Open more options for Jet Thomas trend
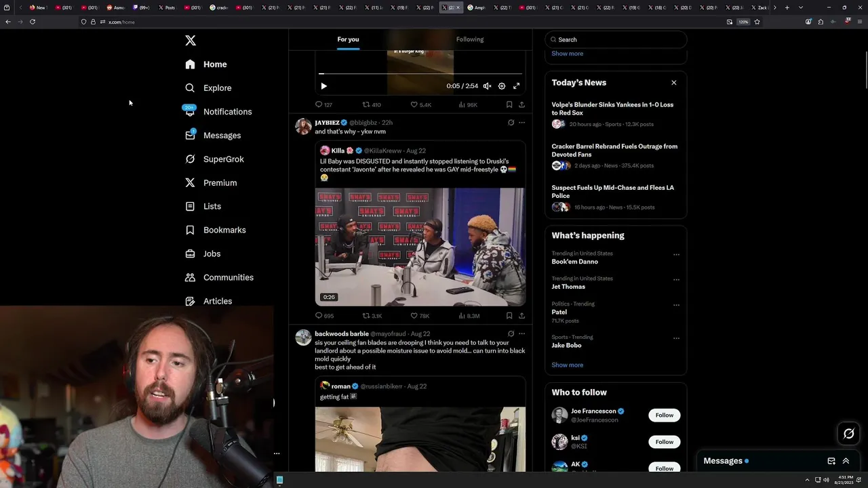 (676, 280)
